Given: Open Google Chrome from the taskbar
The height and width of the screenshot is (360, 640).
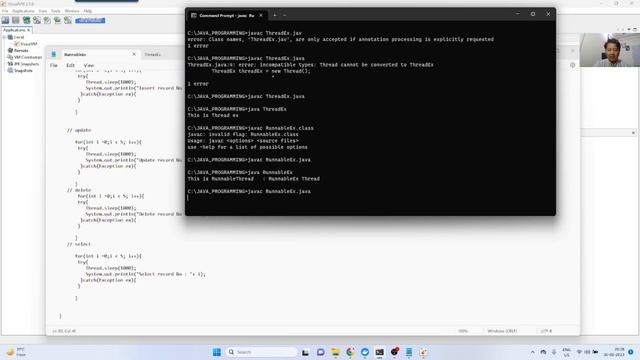Looking at the screenshot, I should coord(350,352).
